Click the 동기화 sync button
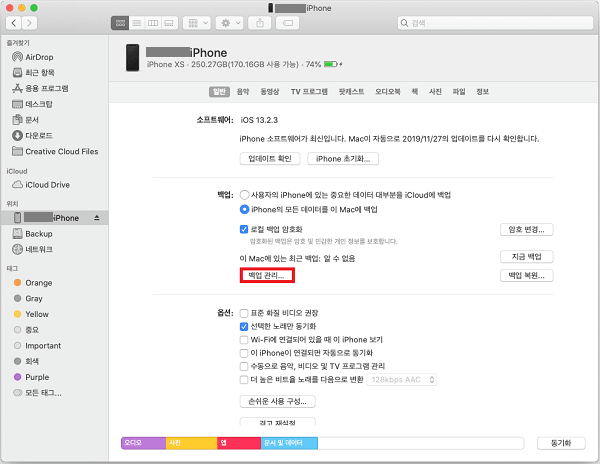This screenshot has width=600, height=464. tap(561, 443)
